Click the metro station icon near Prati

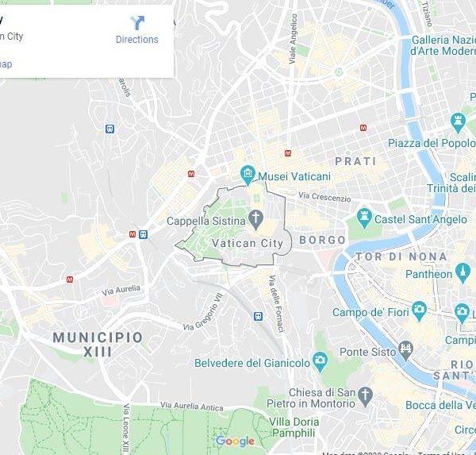(x=363, y=128)
